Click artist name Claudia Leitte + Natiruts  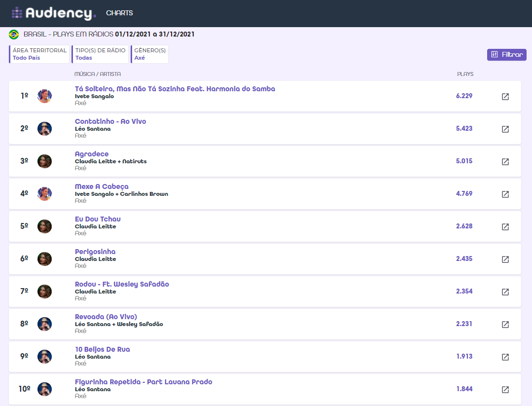(x=110, y=161)
